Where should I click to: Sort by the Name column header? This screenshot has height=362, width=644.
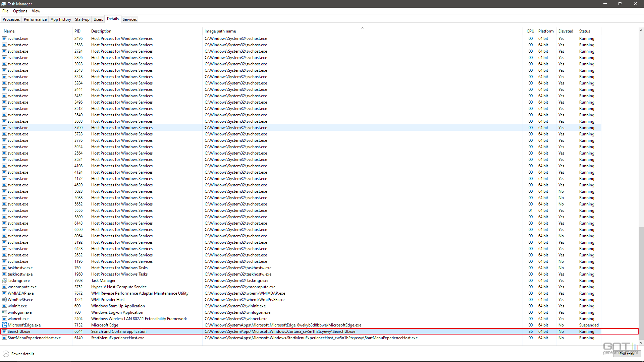coord(36,31)
